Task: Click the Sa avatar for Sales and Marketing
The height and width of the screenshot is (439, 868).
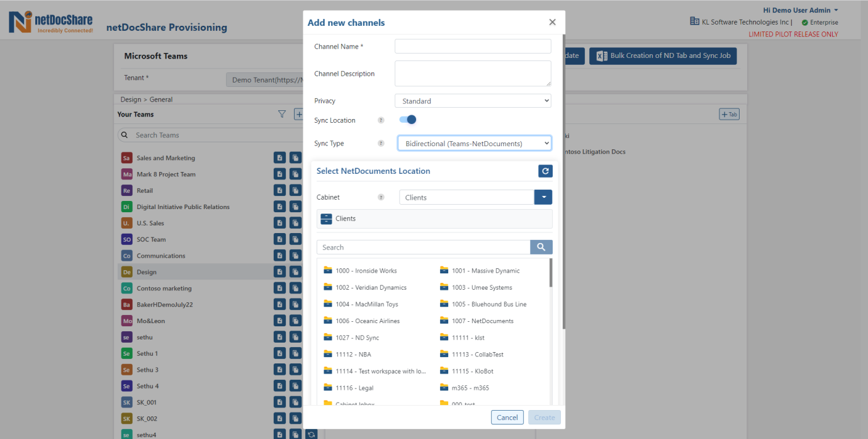Action: coord(127,158)
